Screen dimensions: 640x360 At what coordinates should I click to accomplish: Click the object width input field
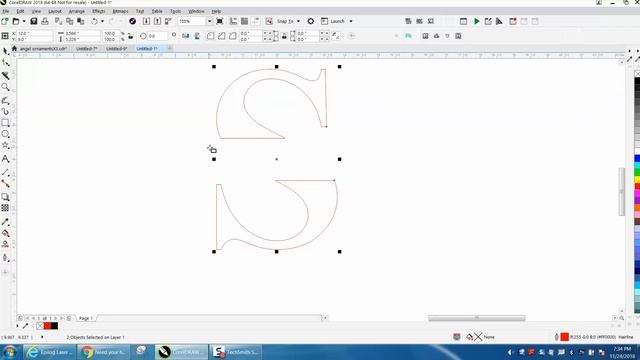pos(82,33)
